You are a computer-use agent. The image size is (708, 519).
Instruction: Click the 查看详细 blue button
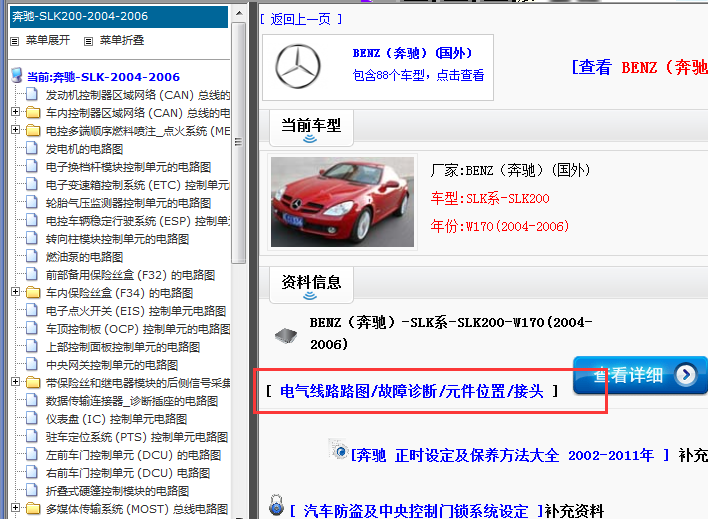(640, 375)
